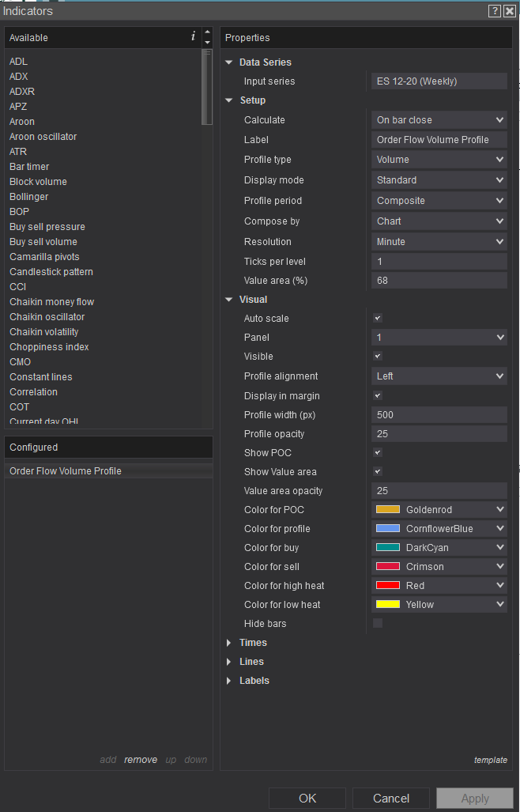Enable the Hide bars checkbox

click(x=378, y=623)
